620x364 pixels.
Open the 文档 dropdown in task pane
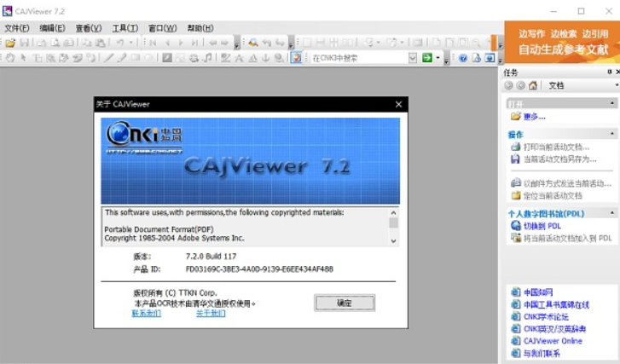[617, 85]
